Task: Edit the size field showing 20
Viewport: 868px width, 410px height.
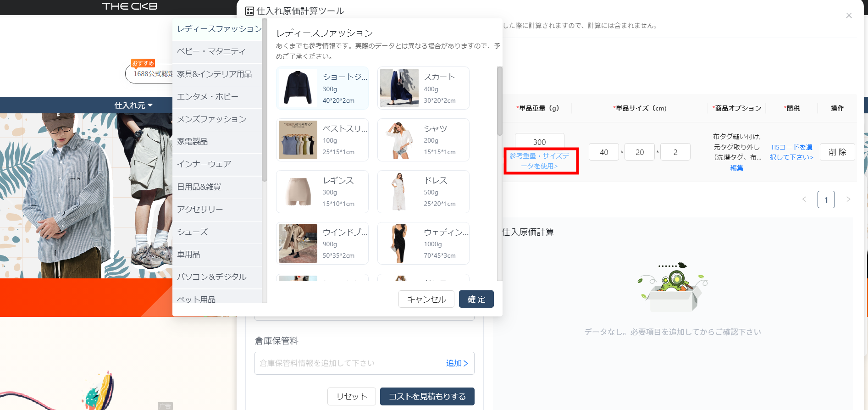Action: [x=640, y=152]
